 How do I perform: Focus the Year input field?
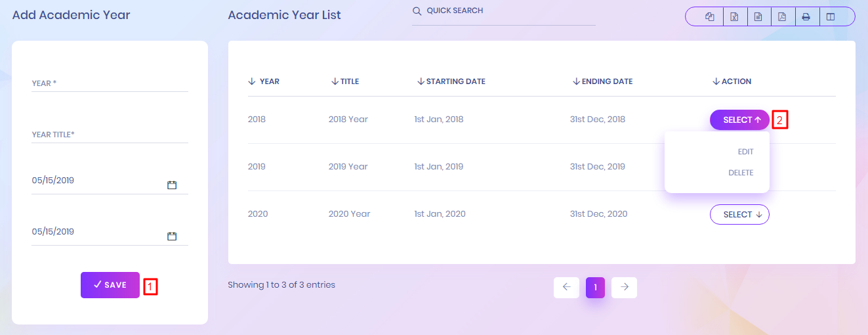pyautogui.click(x=110, y=83)
